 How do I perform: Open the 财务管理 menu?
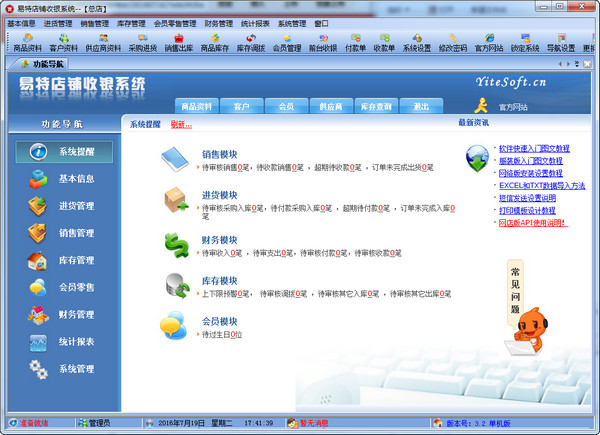pyautogui.click(x=218, y=22)
